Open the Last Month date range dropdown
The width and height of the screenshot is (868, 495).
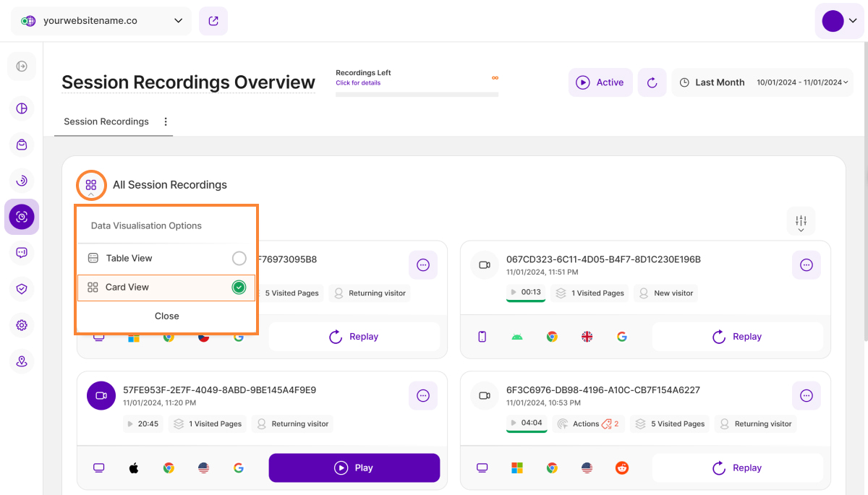tap(764, 82)
